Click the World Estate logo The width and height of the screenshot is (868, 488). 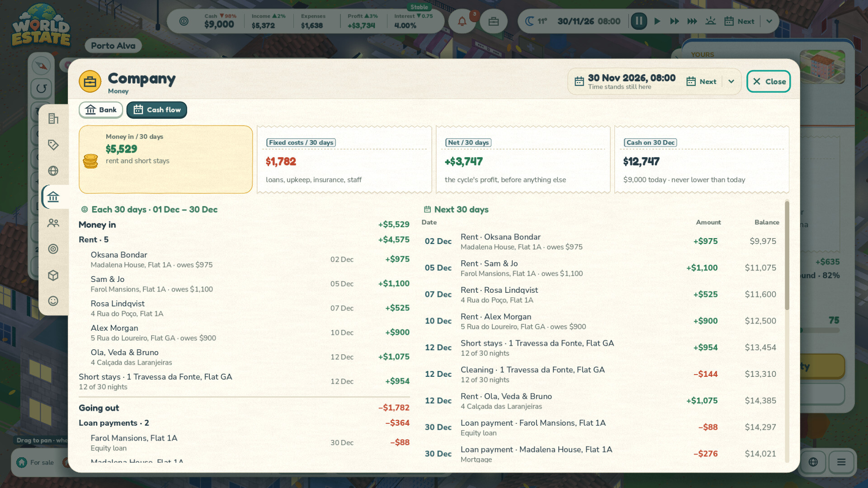point(41,26)
